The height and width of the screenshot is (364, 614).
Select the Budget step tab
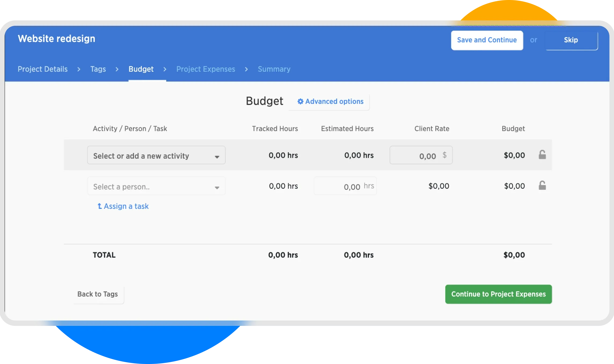[141, 69]
